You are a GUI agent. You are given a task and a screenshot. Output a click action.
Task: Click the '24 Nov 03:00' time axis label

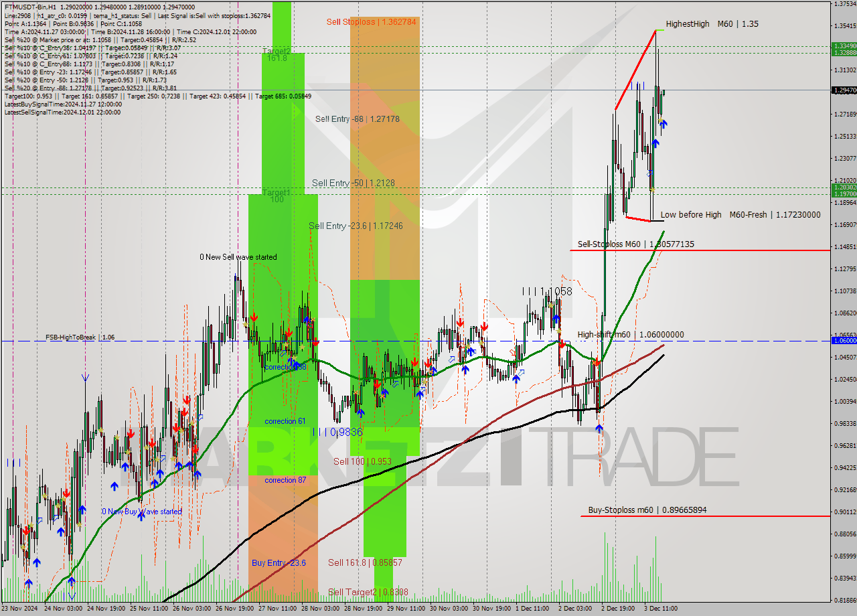click(64, 609)
